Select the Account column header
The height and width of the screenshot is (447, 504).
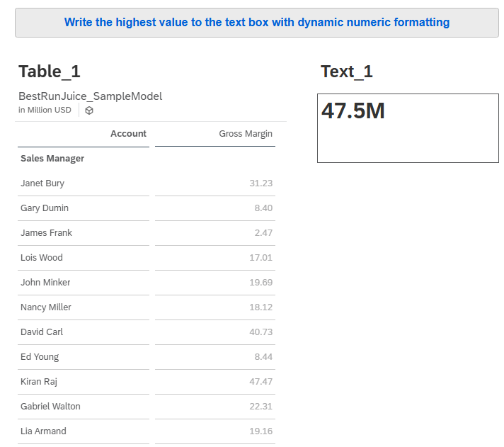[128, 133]
